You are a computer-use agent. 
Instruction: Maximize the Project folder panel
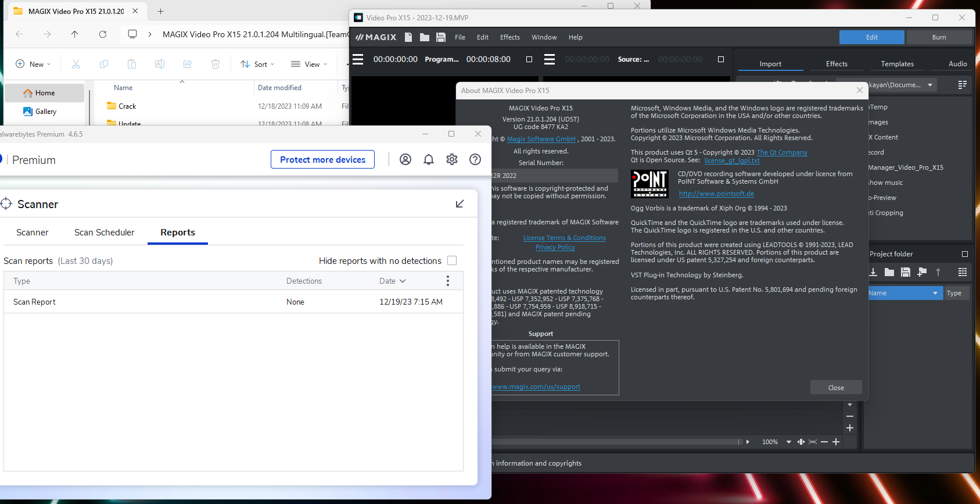965,254
